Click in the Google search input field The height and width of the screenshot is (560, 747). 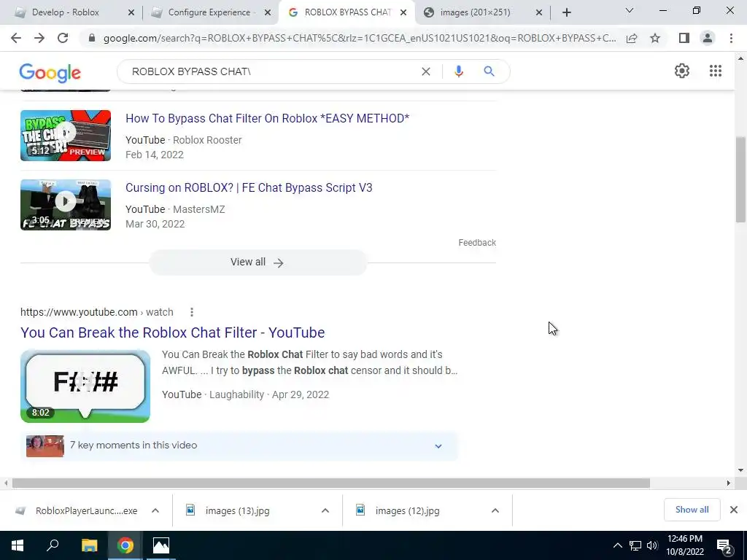point(271,71)
